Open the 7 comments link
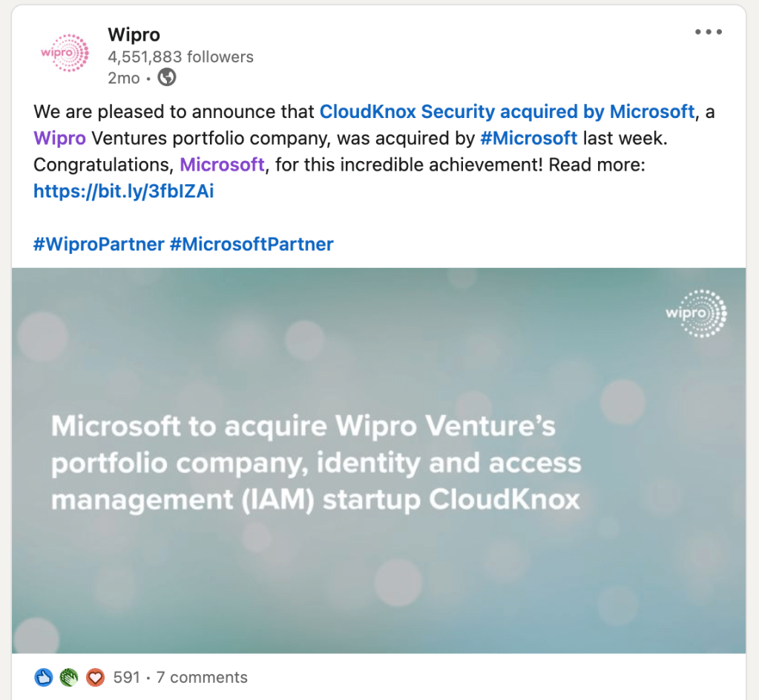This screenshot has height=700, width=759. point(200,677)
